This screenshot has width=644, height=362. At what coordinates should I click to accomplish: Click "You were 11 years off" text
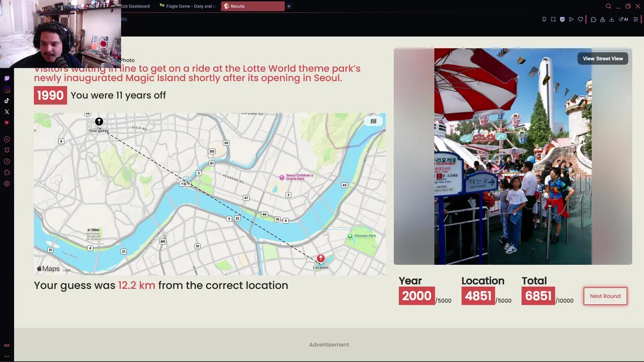pos(118,95)
